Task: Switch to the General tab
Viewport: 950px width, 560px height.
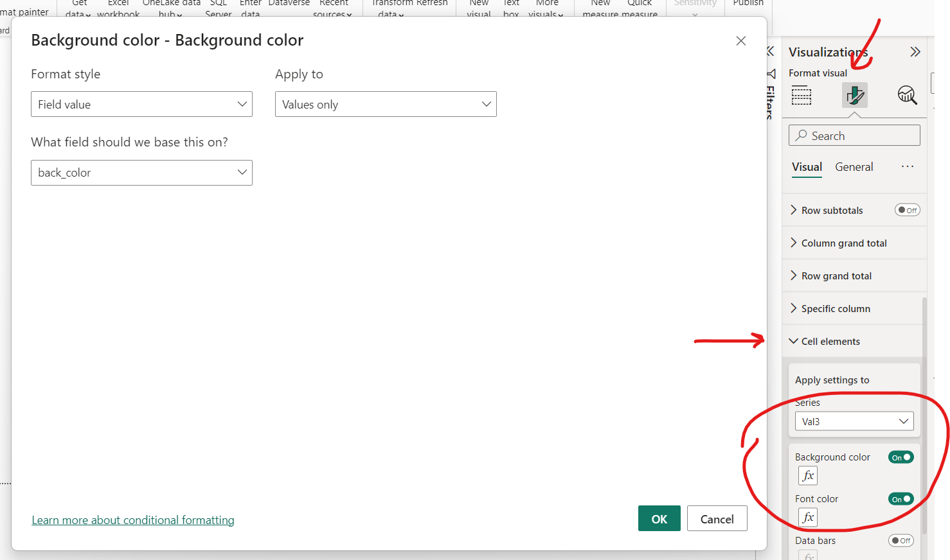Action: 854,167
